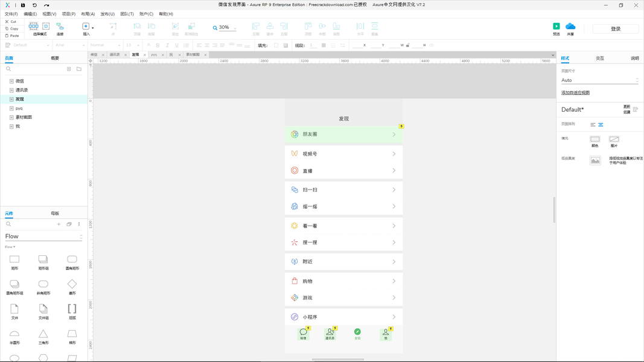Click the Preview (预览) play icon
The width and height of the screenshot is (644, 362).
tap(556, 27)
